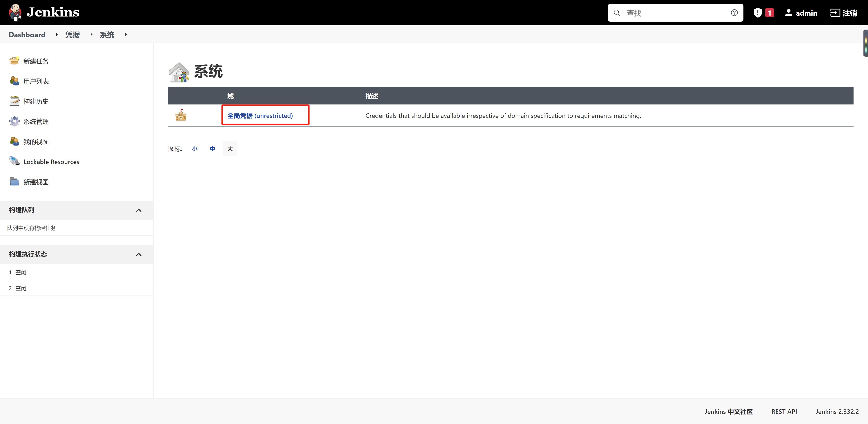Screen dimensions: 868x424
Task: Open 我的视图 sidebar menu item
Action: point(36,142)
